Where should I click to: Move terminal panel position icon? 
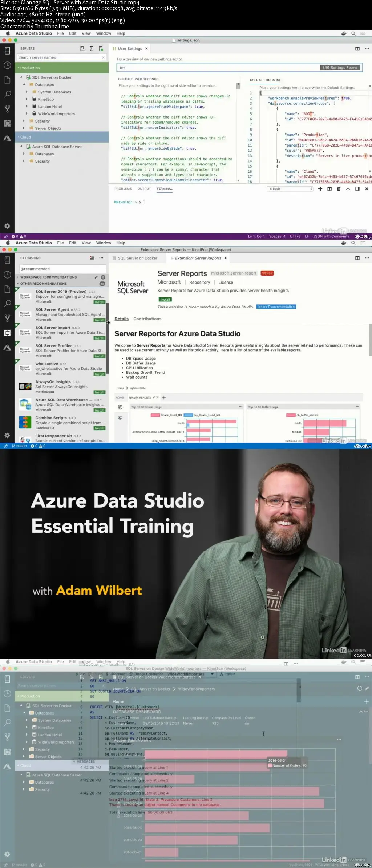pos(357,189)
